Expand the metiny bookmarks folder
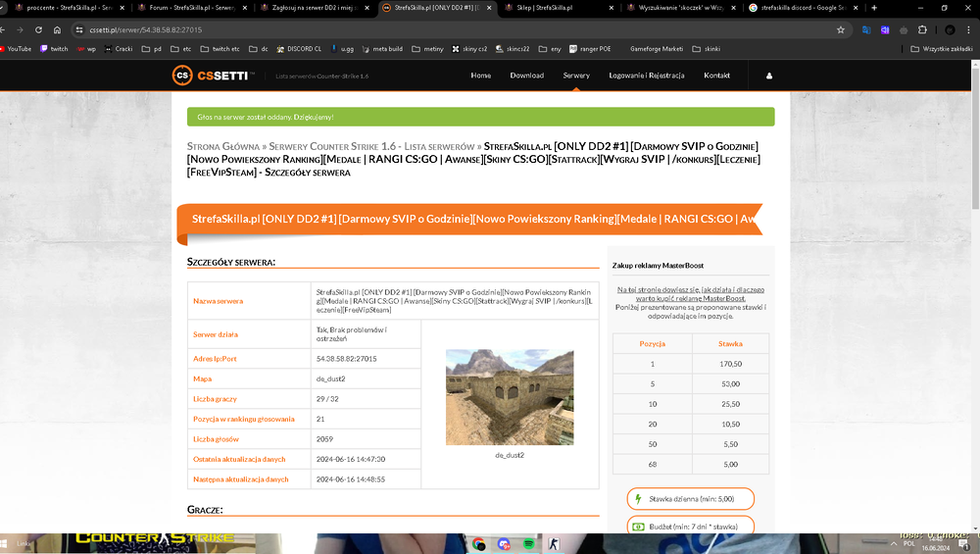This screenshot has width=980, height=554. coord(427,49)
